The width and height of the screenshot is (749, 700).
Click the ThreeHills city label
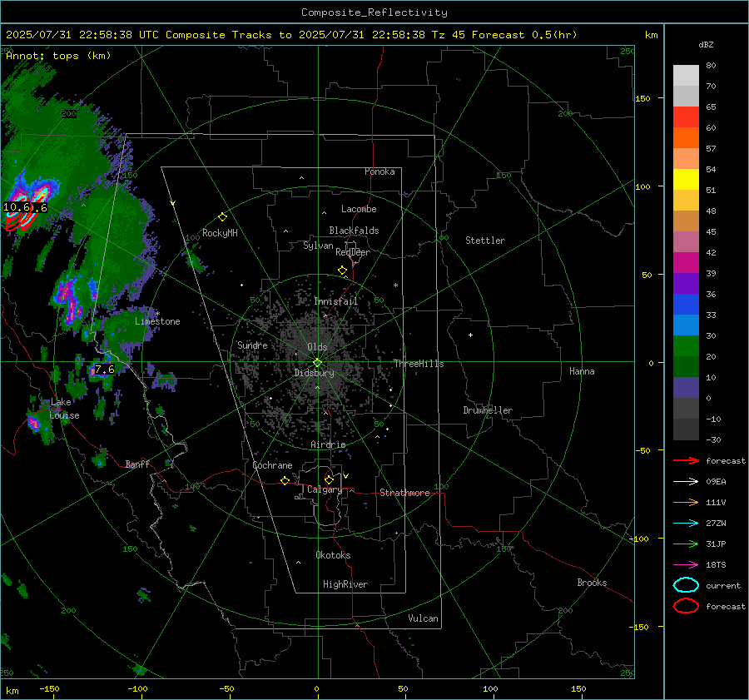(419, 364)
